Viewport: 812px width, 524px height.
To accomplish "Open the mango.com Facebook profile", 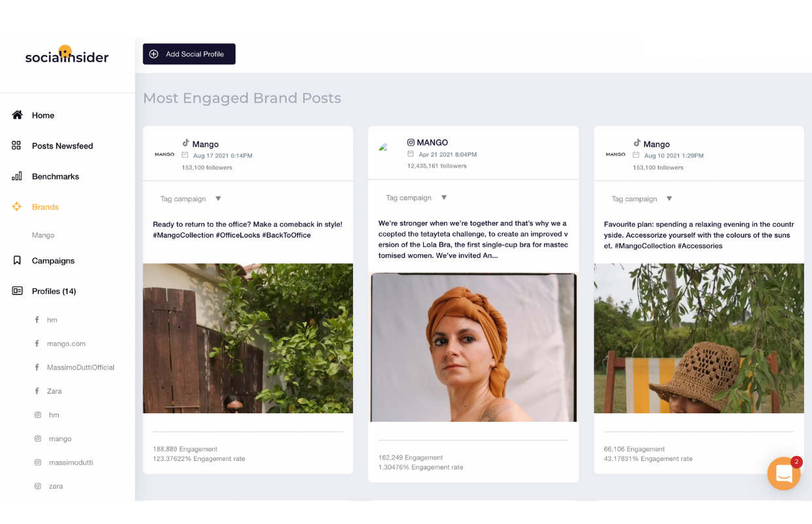I will 66,343.
